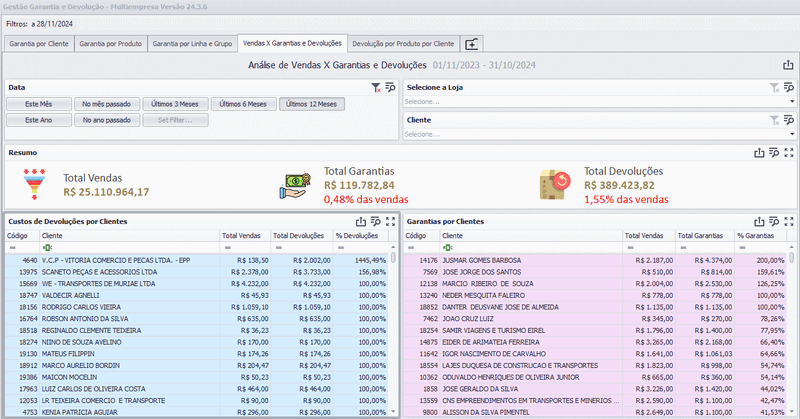Sort Garantias grid by % Garantias header
This screenshot has width=800, height=419.
pos(760,236)
